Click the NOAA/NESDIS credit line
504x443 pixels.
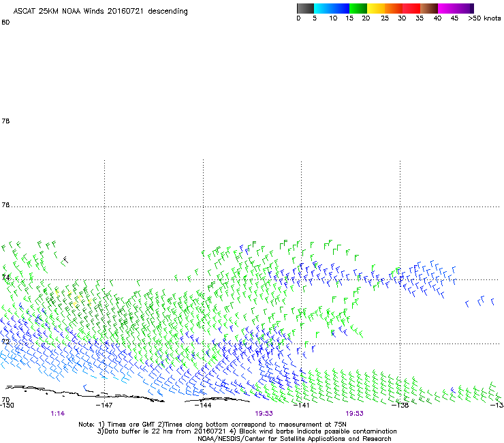(294, 439)
